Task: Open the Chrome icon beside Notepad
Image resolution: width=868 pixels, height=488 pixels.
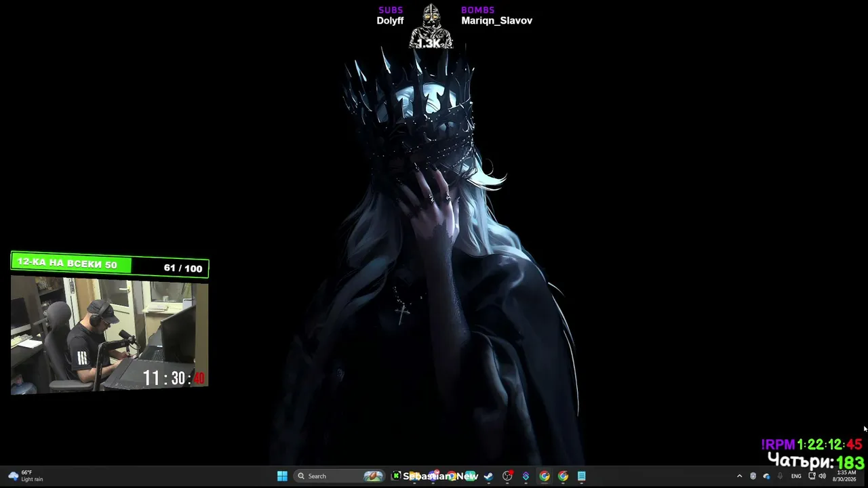Action: (x=563, y=476)
